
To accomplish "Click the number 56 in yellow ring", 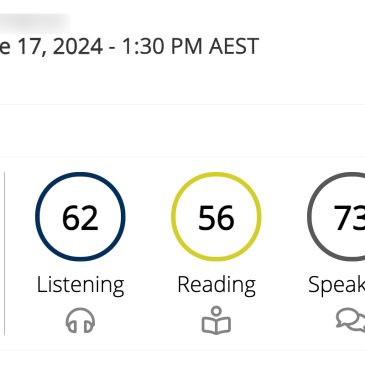I will 216,218.
